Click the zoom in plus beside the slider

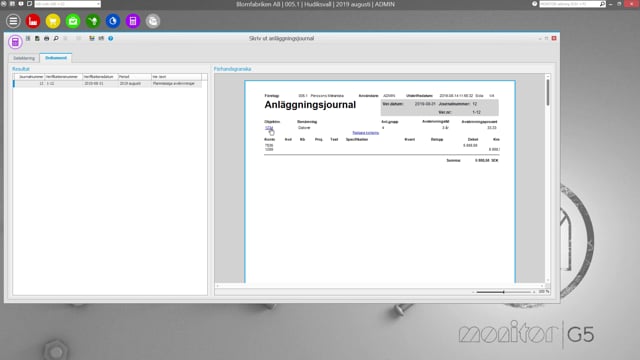534,292
